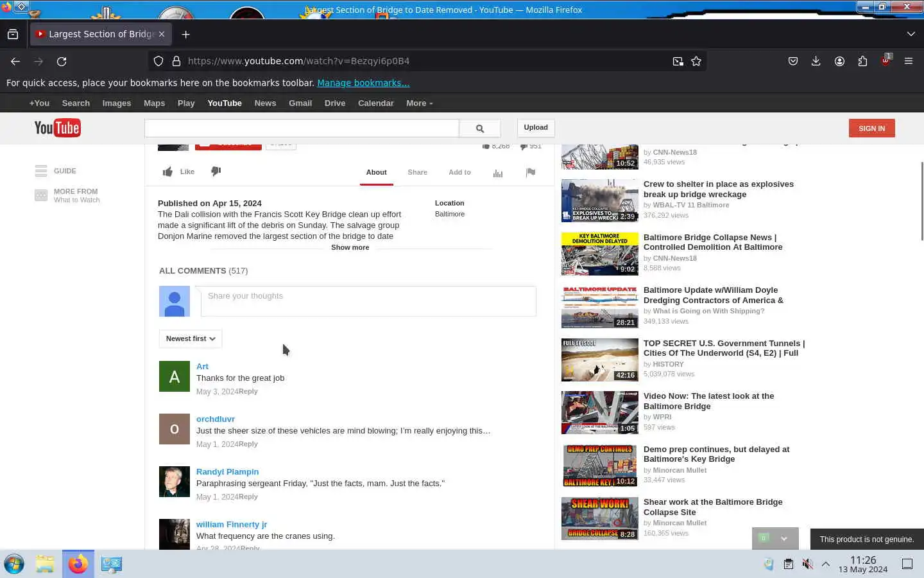List all tabs dropdown arrow
The image size is (924, 578).
point(911,34)
